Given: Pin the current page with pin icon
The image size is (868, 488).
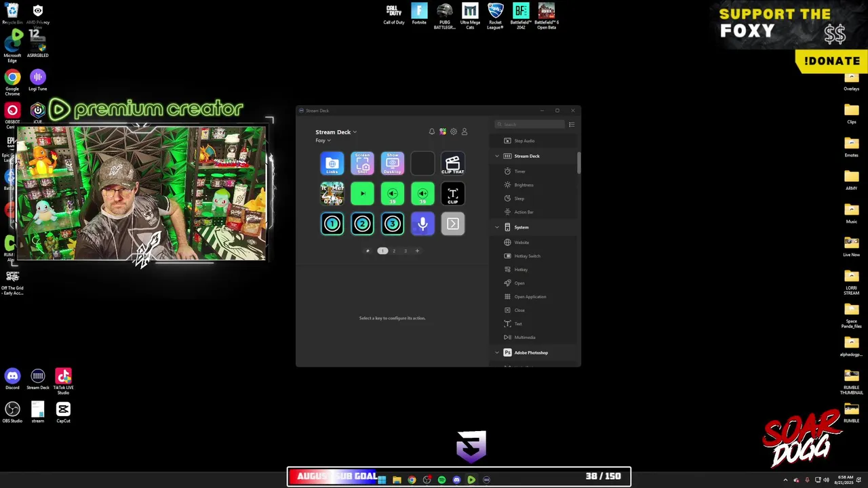Looking at the screenshot, I should coord(368,251).
